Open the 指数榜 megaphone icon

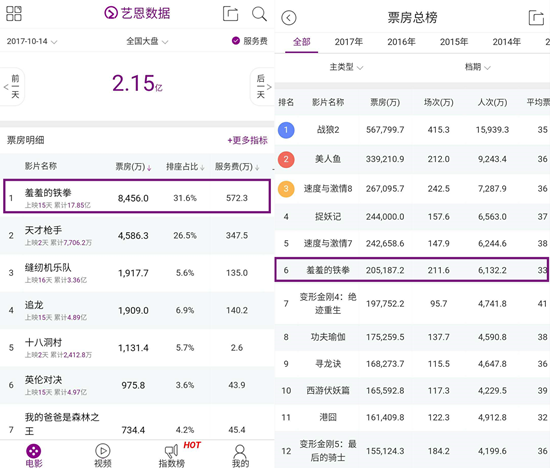coord(172,451)
